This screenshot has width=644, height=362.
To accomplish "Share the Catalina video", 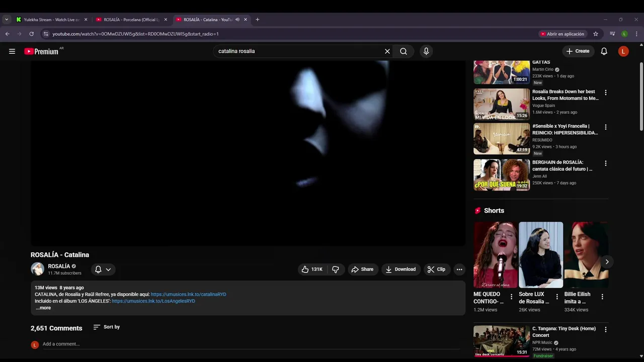I will coord(362,269).
